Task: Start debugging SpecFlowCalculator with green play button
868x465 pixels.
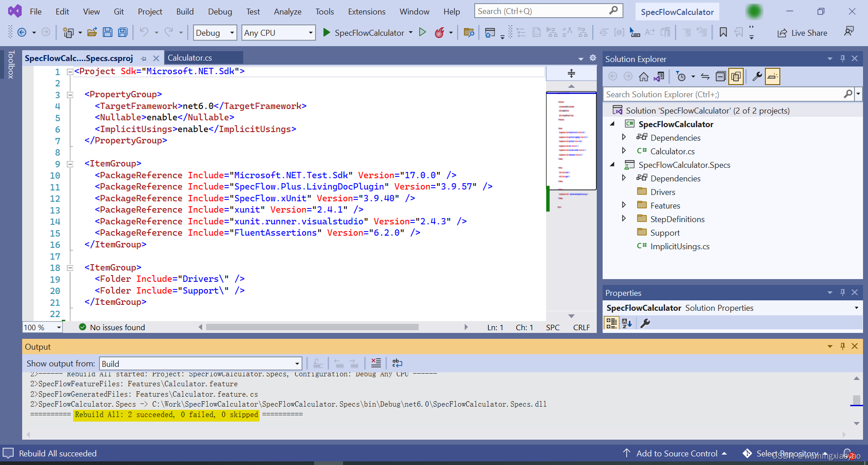Action: (423, 32)
